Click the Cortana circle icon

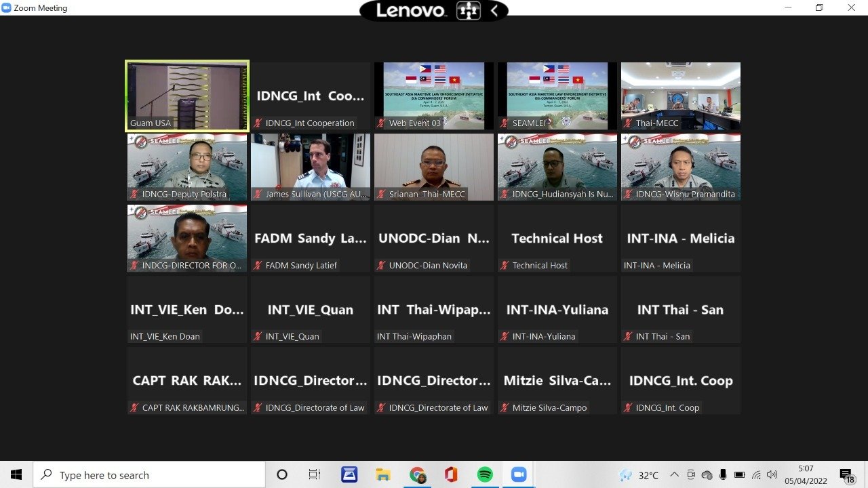(x=282, y=475)
